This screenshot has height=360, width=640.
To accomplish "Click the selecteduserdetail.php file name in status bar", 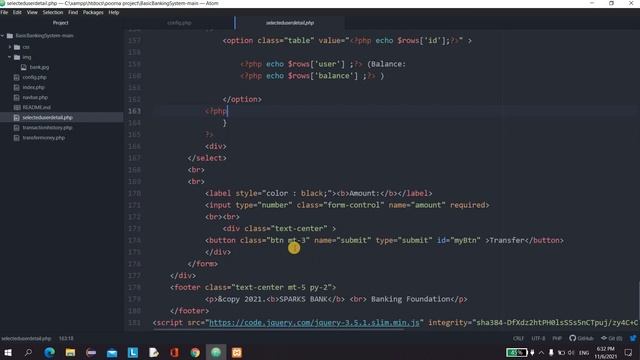I will 26,339.
